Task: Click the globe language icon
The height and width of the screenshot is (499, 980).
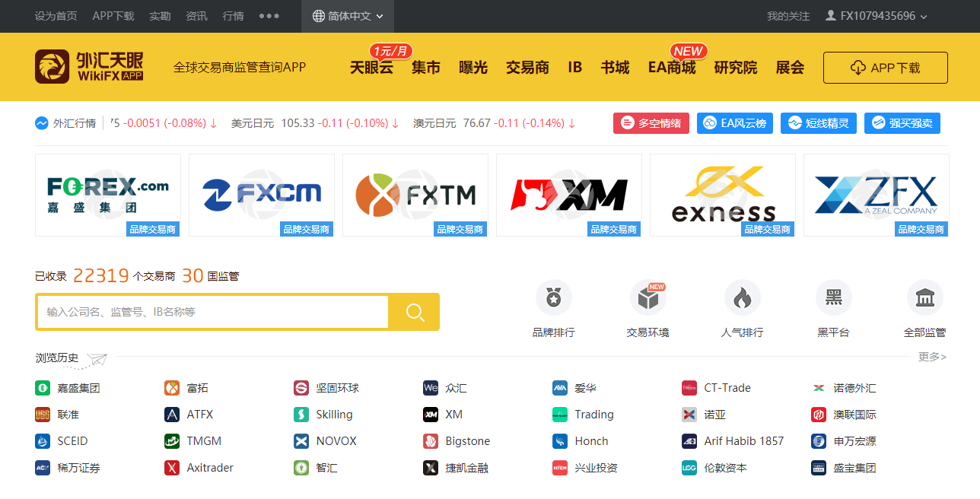Action: click(319, 16)
